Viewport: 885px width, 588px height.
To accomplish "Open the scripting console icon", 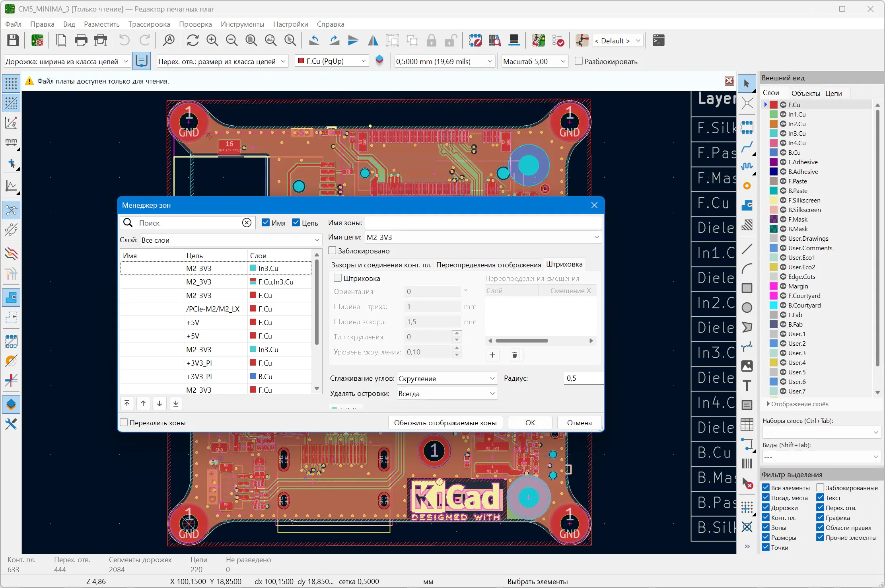I will (658, 40).
